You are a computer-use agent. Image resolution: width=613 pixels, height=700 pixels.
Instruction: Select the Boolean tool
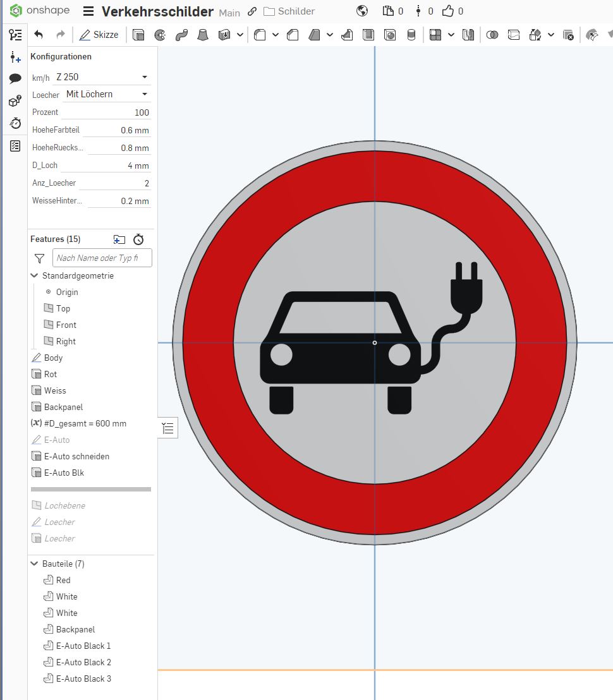(x=492, y=35)
